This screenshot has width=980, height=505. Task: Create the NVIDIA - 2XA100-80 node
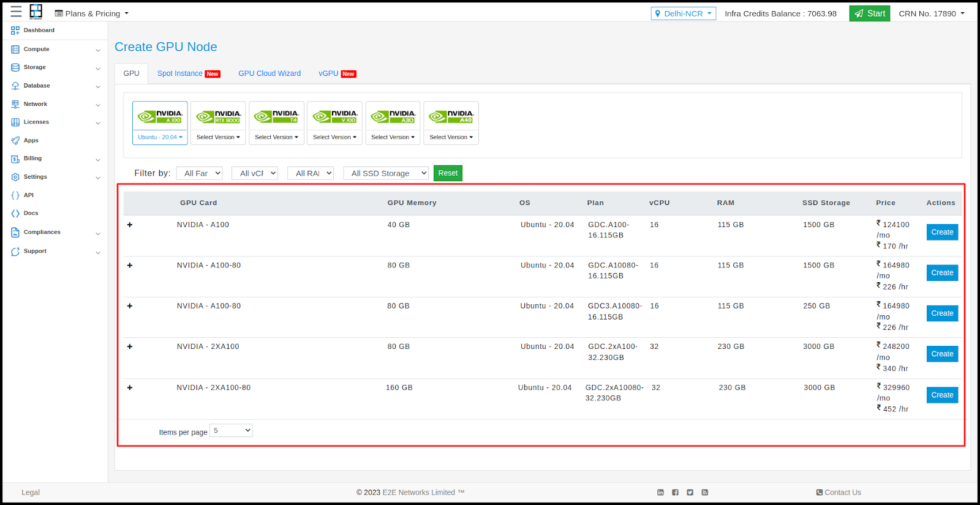(x=942, y=395)
